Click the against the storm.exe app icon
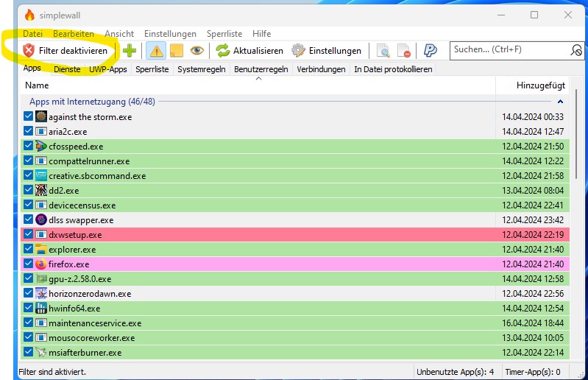This screenshot has width=588, height=380. coord(41,116)
